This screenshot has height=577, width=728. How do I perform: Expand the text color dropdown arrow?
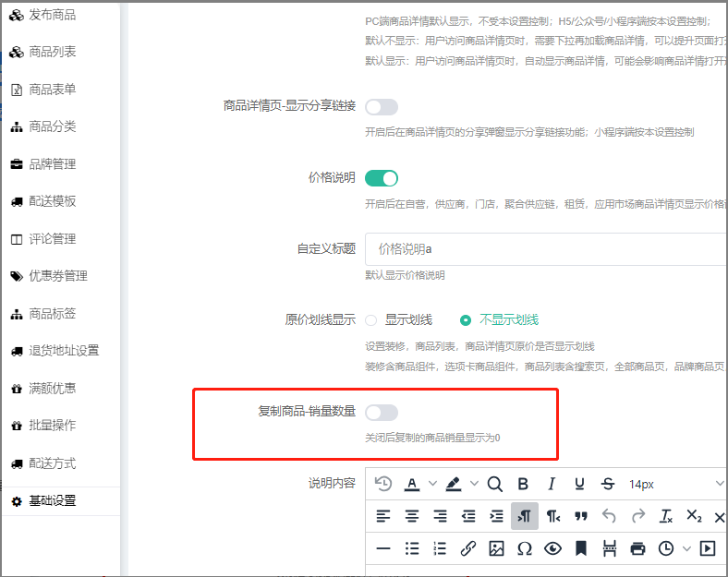pos(431,484)
